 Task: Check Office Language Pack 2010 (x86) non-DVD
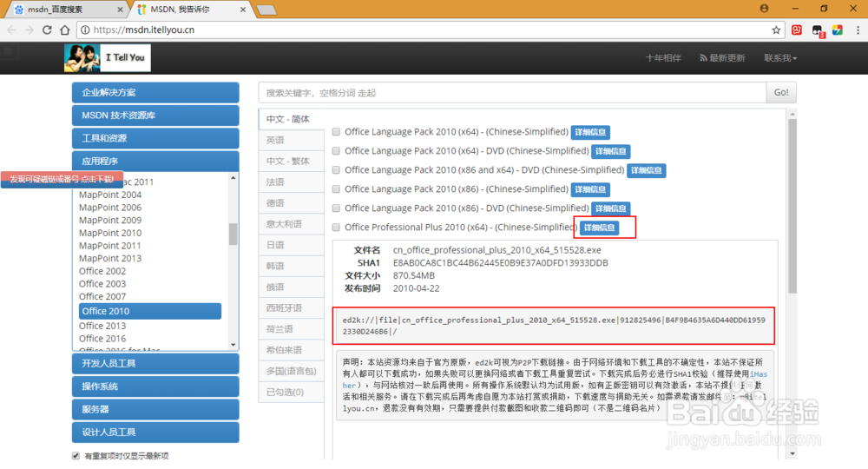[x=336, y=188]
